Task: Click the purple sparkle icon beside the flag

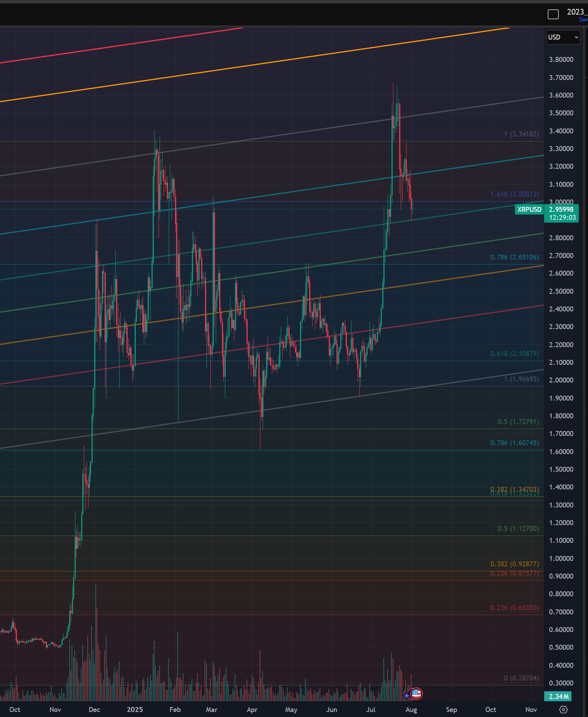Action: coord(407,695)
